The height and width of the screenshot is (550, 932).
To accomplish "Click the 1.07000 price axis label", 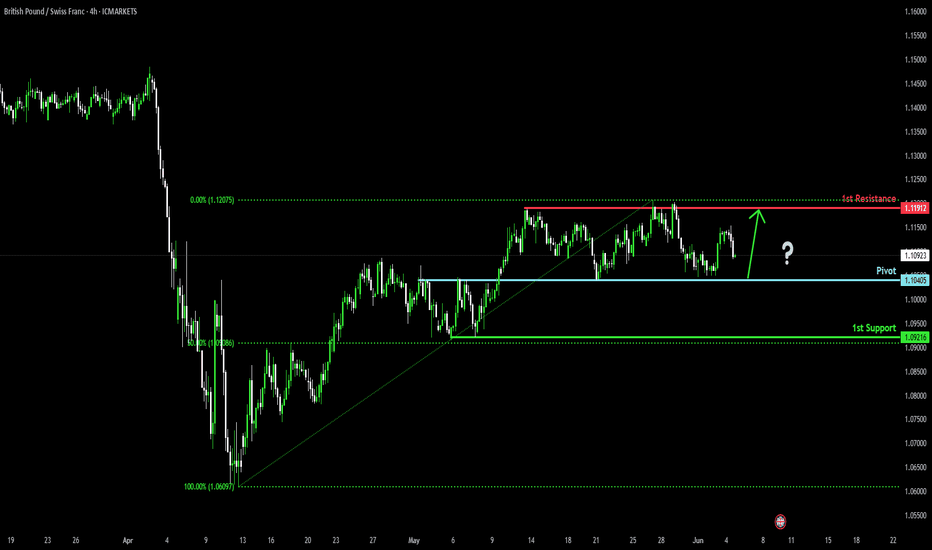I will pos(915,444).
